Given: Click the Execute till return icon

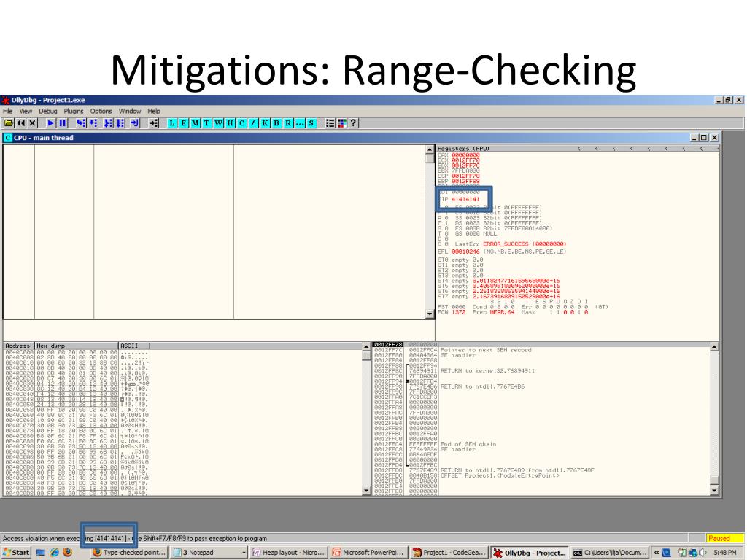Looking at the screenshot, I should click(x=135, y=122).
